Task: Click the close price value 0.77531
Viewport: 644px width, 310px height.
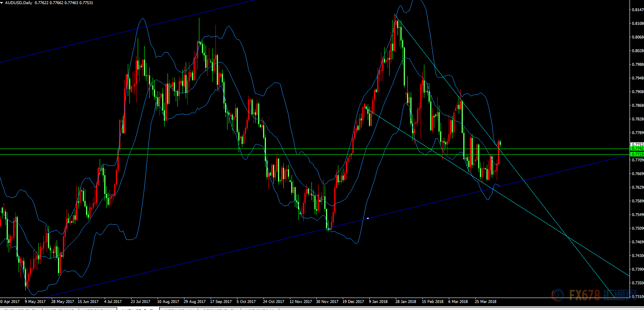Action: click(x=86, y=2)
